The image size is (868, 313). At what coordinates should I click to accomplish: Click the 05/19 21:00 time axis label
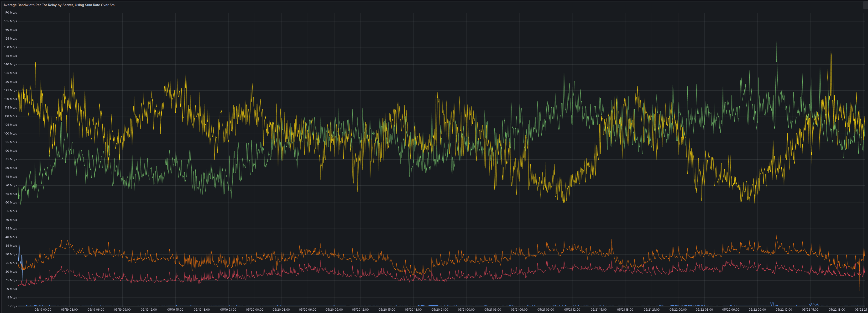(x=228, y=309)
